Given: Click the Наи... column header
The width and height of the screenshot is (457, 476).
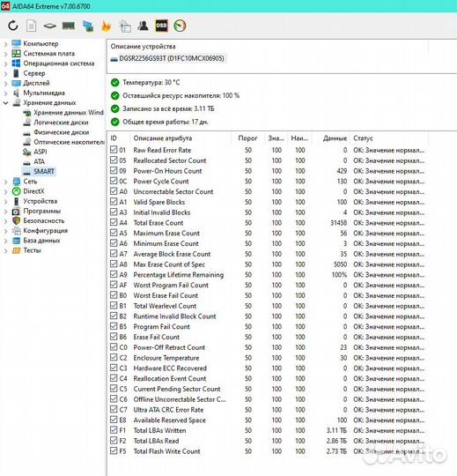Looking at the screenshot, I should 299,138.
